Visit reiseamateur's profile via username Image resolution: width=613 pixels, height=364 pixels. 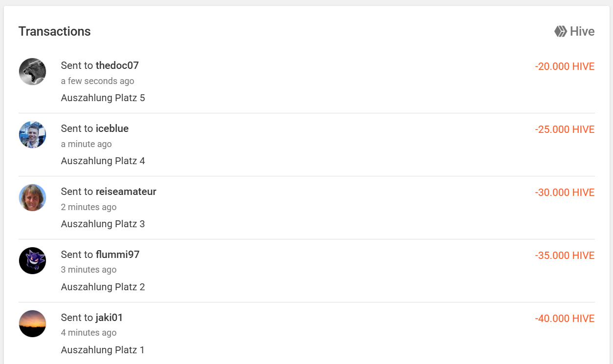(x=126, y=192)
